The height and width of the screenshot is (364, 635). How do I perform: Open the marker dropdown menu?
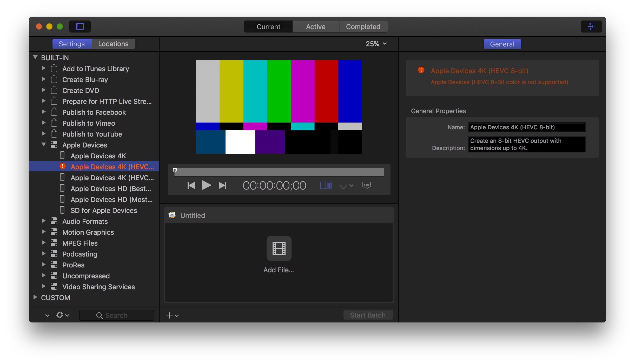coord(346,185)
